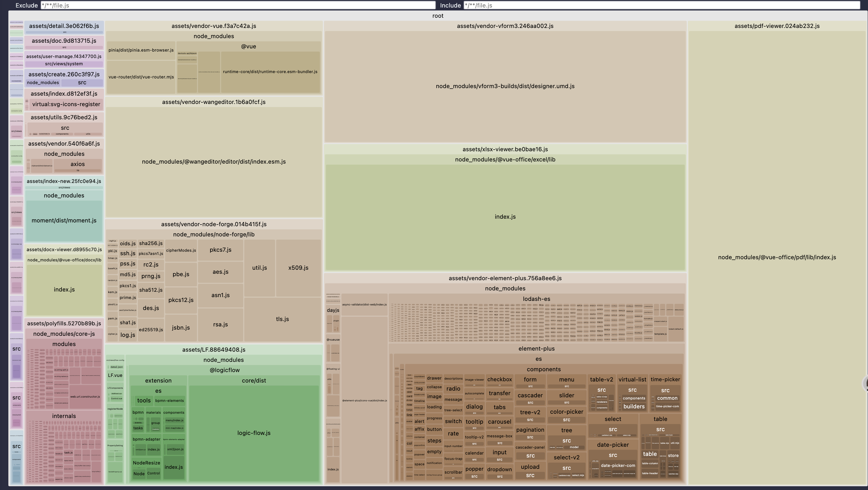
Task: Click the runtime-core.esm-bundler.js block
Action: [270, 72]
